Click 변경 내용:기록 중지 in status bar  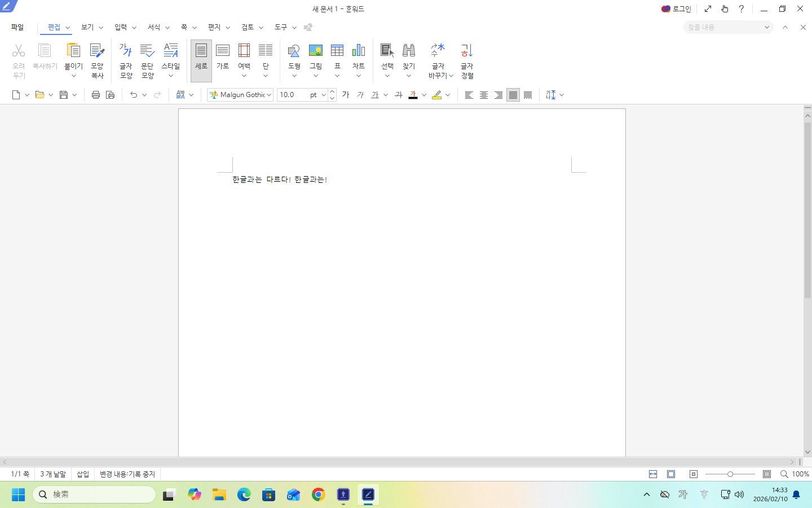tap(127, 474)
